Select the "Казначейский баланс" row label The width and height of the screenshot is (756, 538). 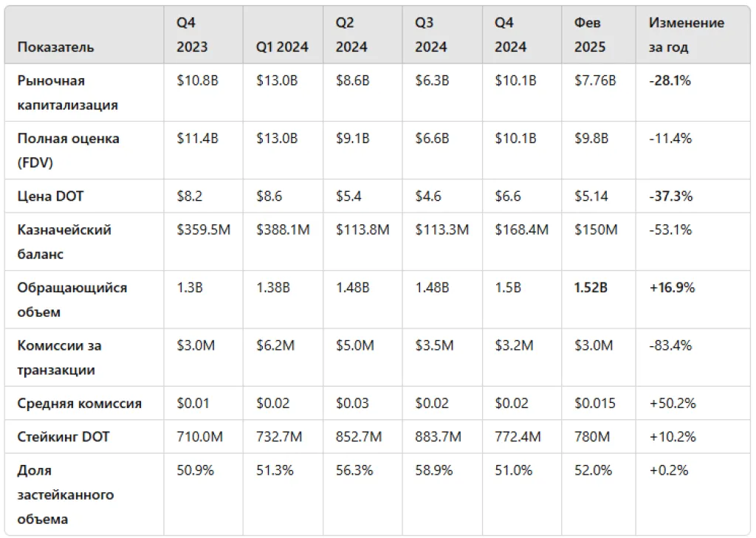point(64,241)
